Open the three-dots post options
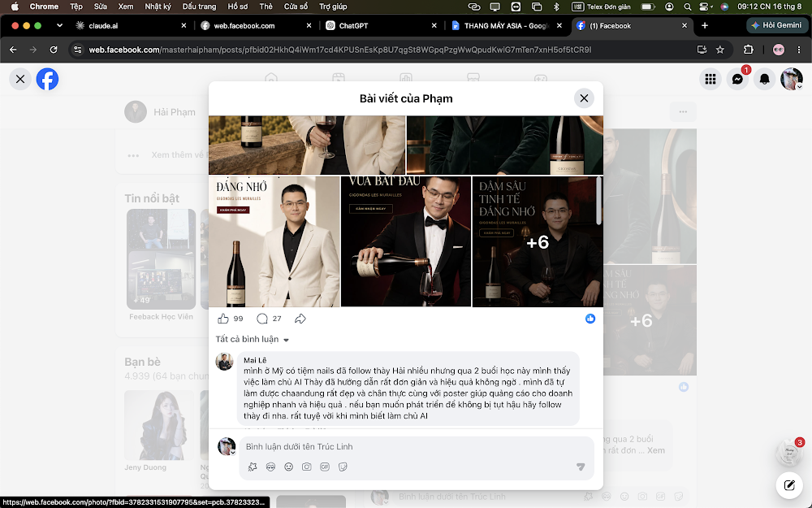The height and width of the screenshot is (508, 812). [683, 111]
